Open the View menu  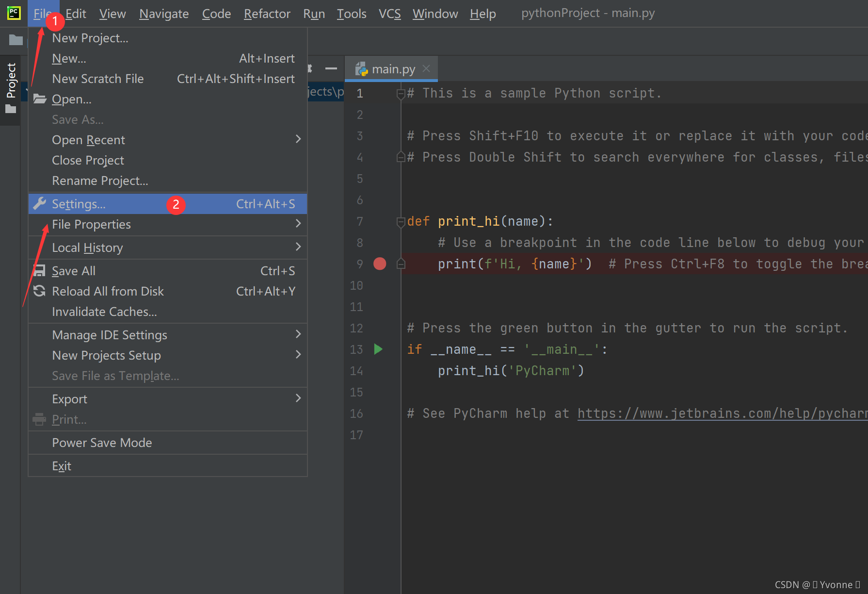113,14
